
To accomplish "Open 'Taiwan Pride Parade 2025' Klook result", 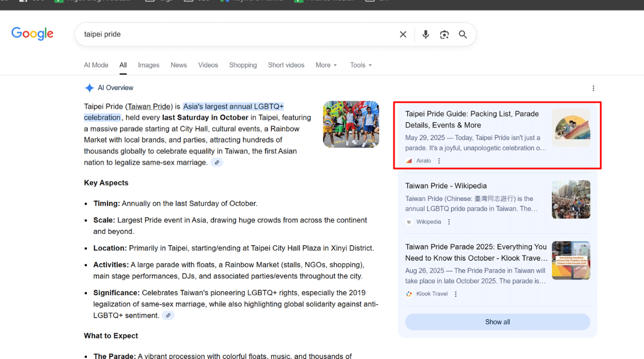I will pyautogui.click(x=476, y=252).
